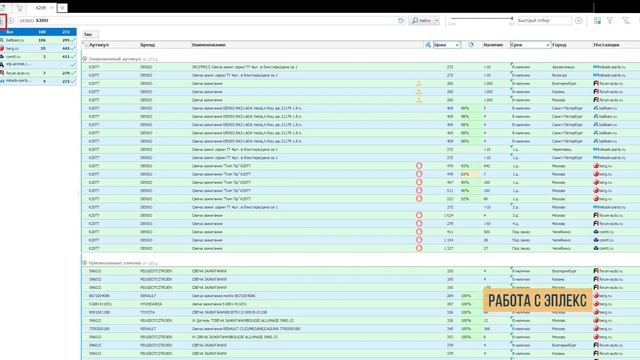Sort by the Наименование column header
Image resolution: width=640 pixels, height=360 pixels.
pos(209,45)
